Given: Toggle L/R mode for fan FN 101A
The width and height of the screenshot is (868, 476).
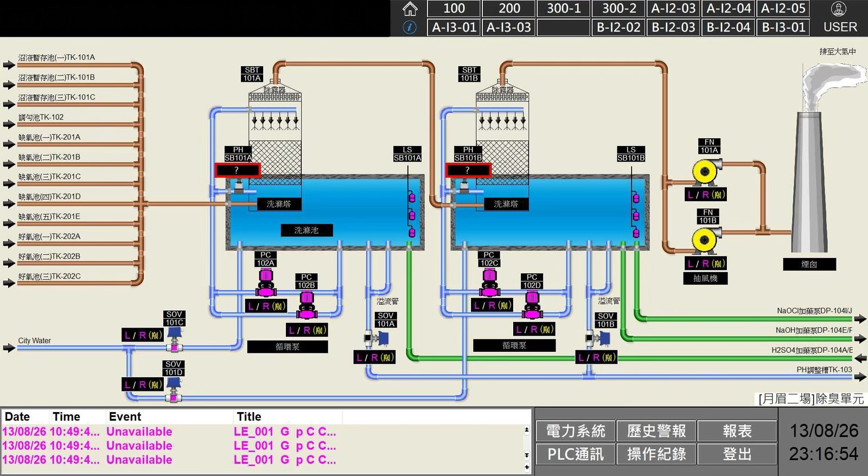Looking at the screenshot, I should (x=706, y=195).
